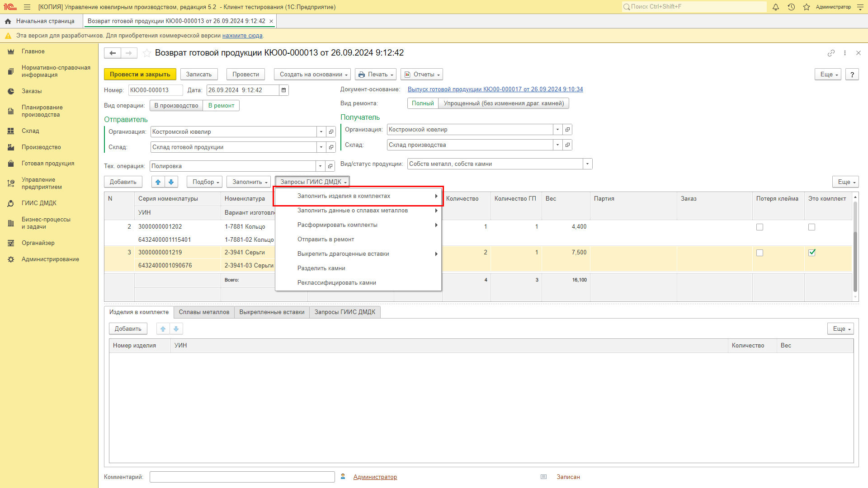
Task: Click the Комментарий input field
Action: pos(242,477)
